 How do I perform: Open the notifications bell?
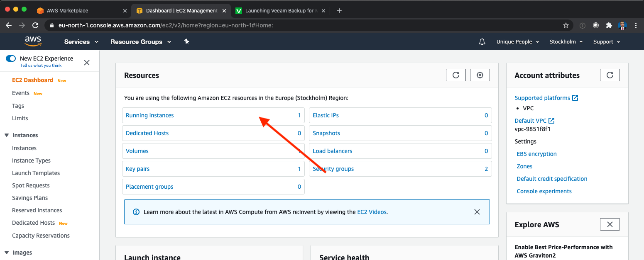coord(482,41)
